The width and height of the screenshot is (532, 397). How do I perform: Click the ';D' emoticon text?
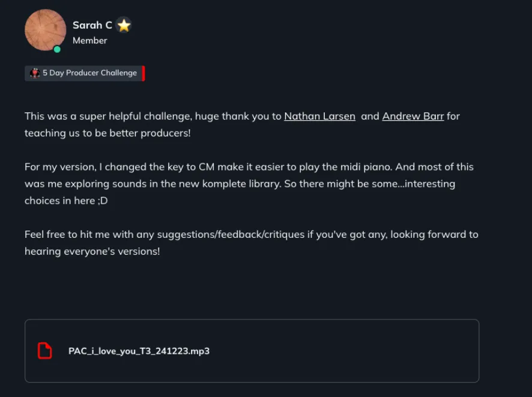tap(102, 201)
